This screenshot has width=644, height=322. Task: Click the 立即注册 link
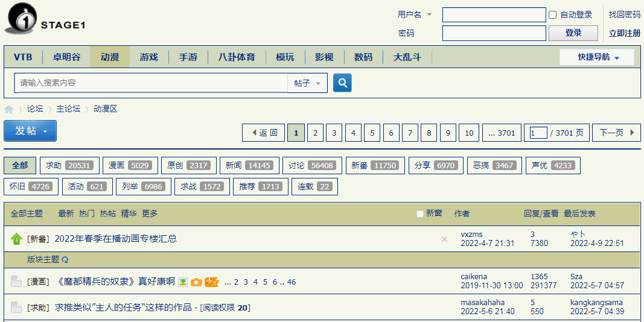(x=624, y=33)
